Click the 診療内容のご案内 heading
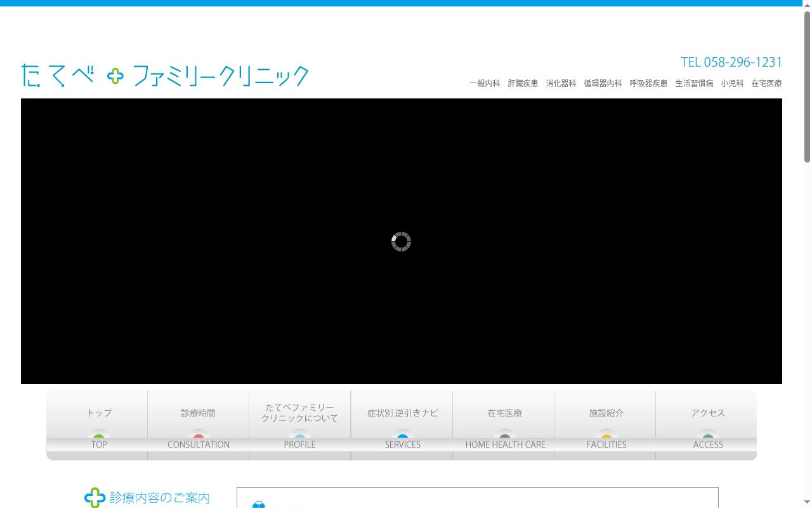 160,497
